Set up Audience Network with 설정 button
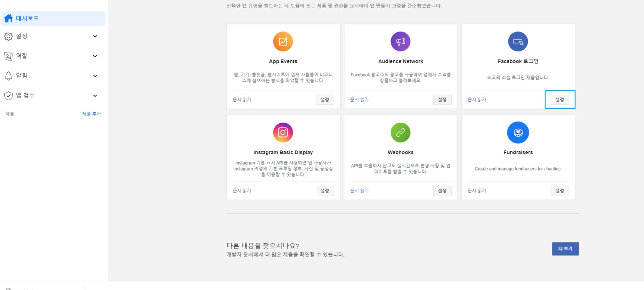The width and height of the screenshot is (644, 290). pyautogui.click(x=442, y=100)
